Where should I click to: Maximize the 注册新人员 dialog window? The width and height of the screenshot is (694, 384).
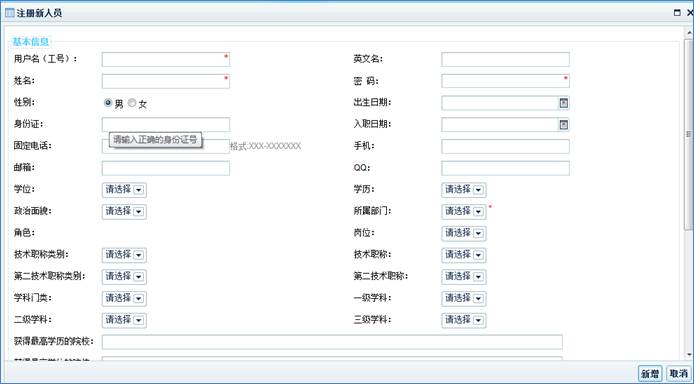[677, 13]
